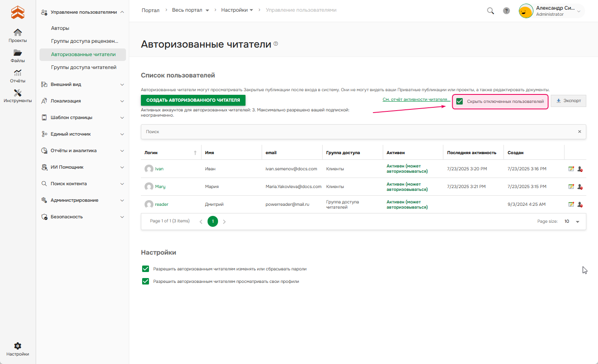Viewport: 598px width, 364px height.
Task: Open Инструменты in the sidebar
Action: pos(17,96)
